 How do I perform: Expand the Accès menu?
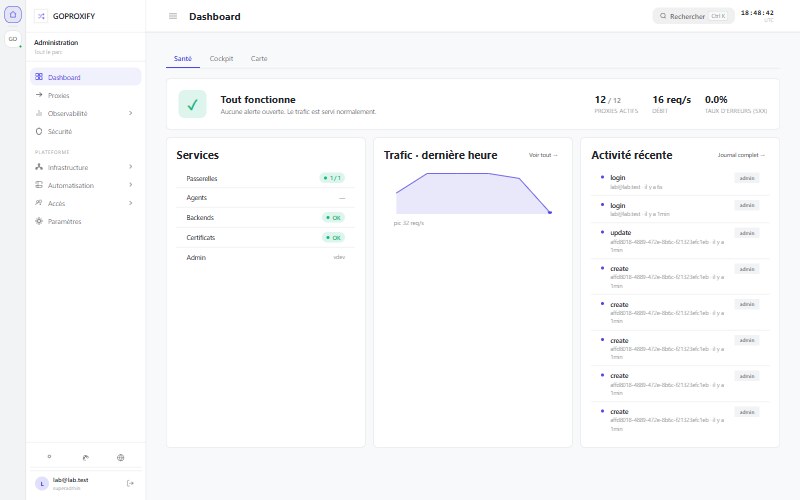pos(86,203)
